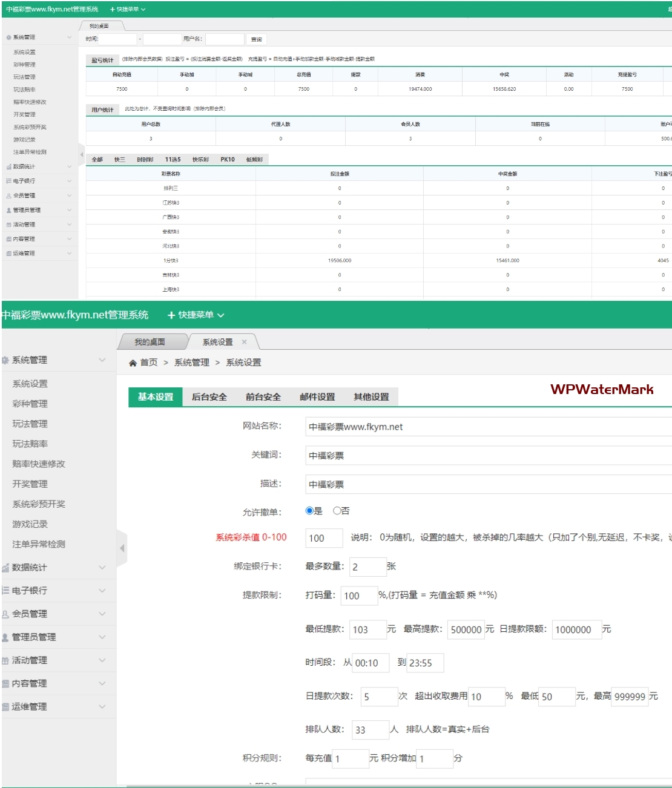Click the 网站名称 text field
This screenshot has width=672, height=788.
(x=489, y=427)
